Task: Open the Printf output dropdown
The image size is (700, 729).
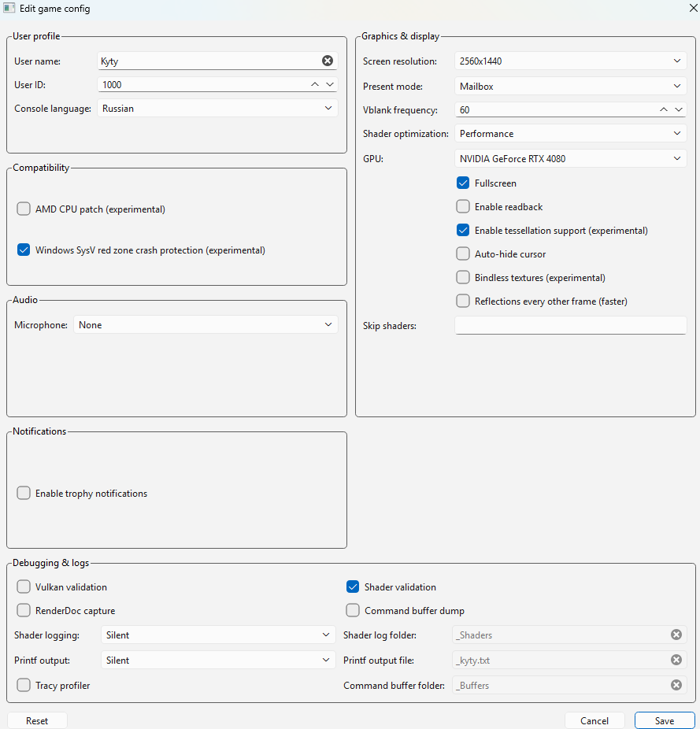Action: (x=218, y=661)
